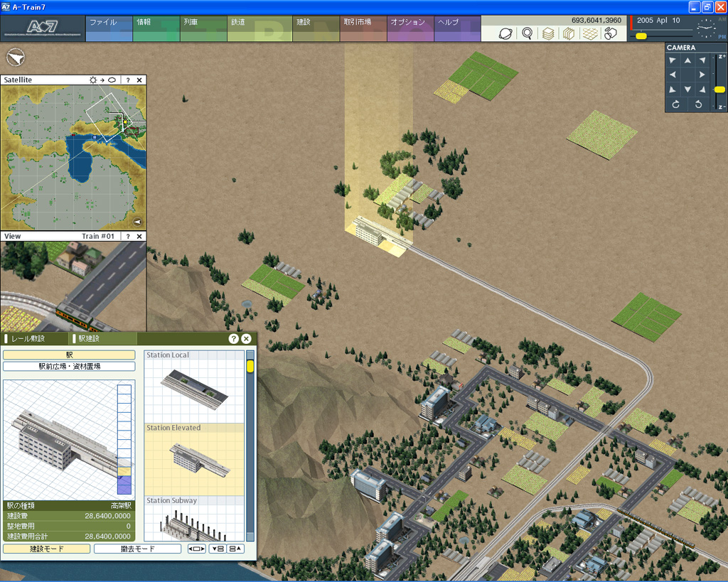The width and height of the screenshot is (728, 582).
Task: Open the 鉄道 menu
Action: coord(259,28)
